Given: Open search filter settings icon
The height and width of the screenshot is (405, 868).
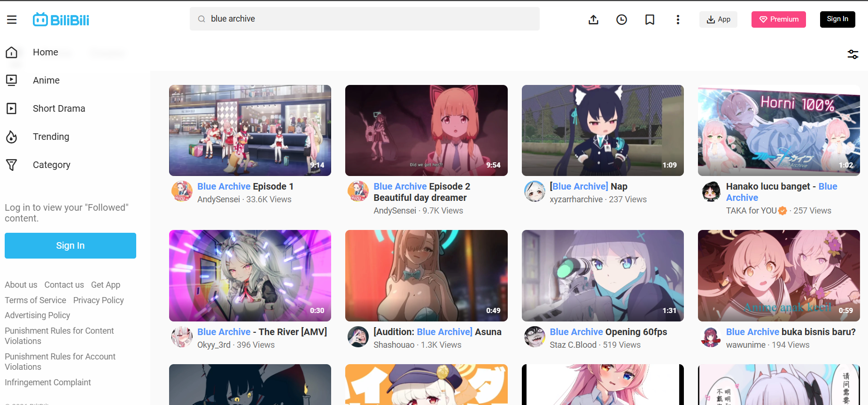Looking at the screenshot, I should [x=853, y=54].
